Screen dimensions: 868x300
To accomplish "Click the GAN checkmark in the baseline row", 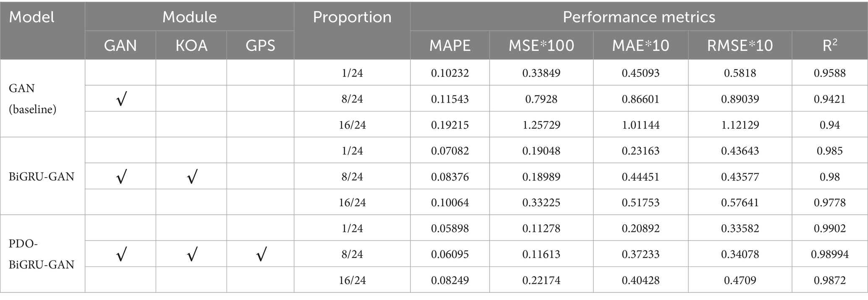I will [121, 100].
